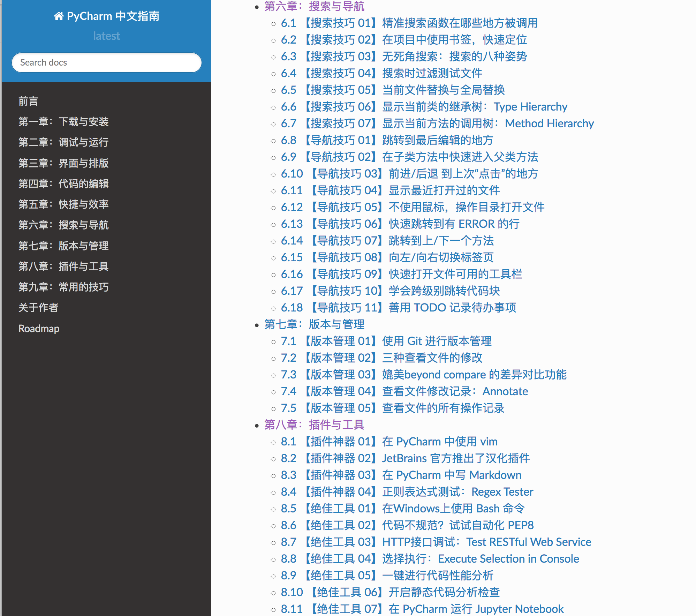Open sidebar item 第二章：调试与运行
The height and width of the screenshot is (616, 696).
pyautogui.click(x=63, y=142)
